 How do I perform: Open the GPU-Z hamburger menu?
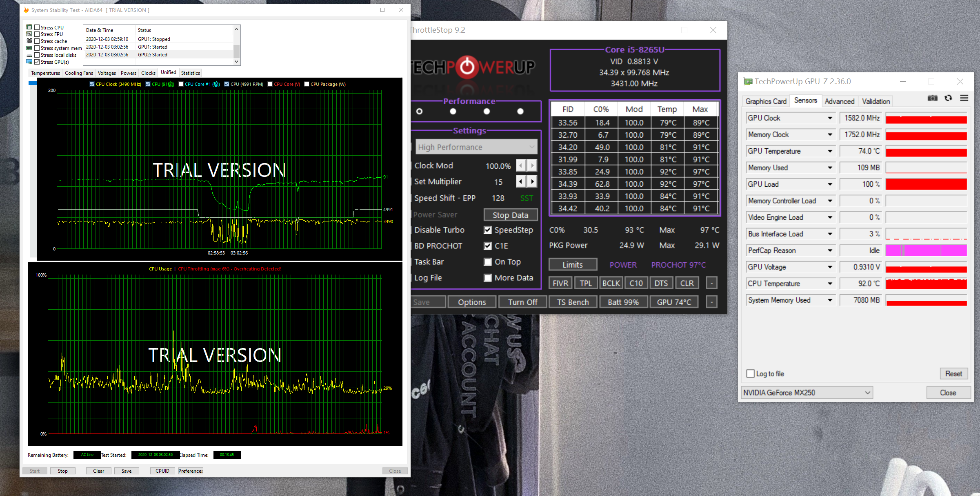(x=964, y=98)
